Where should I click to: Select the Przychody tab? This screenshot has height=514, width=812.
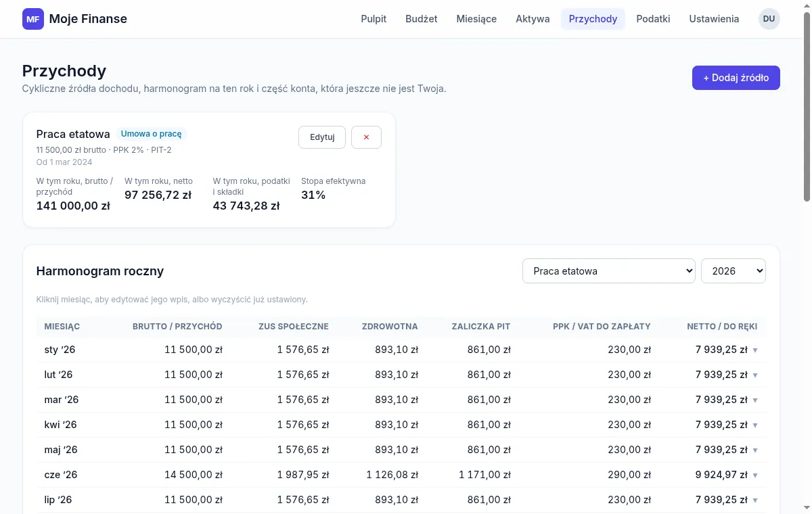(593, 19)
